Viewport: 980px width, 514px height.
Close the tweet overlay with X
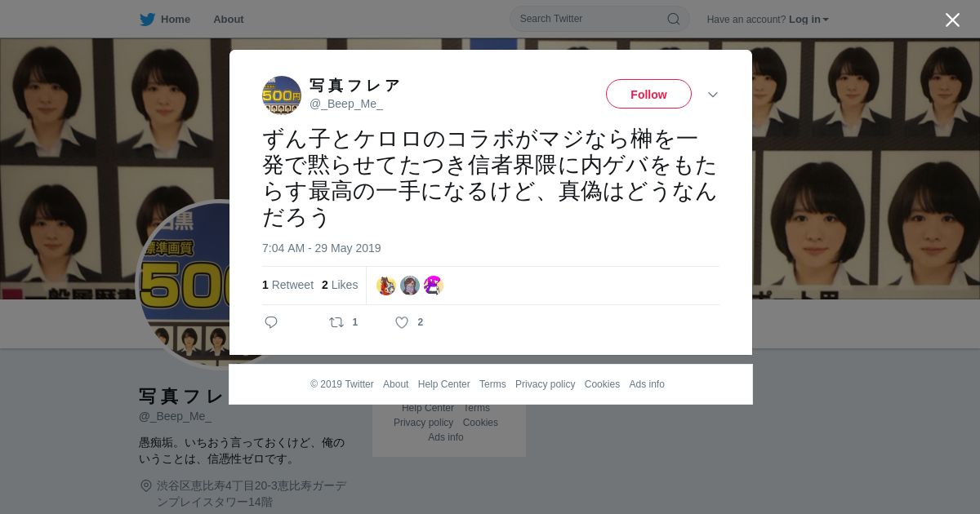pos(952,20)
